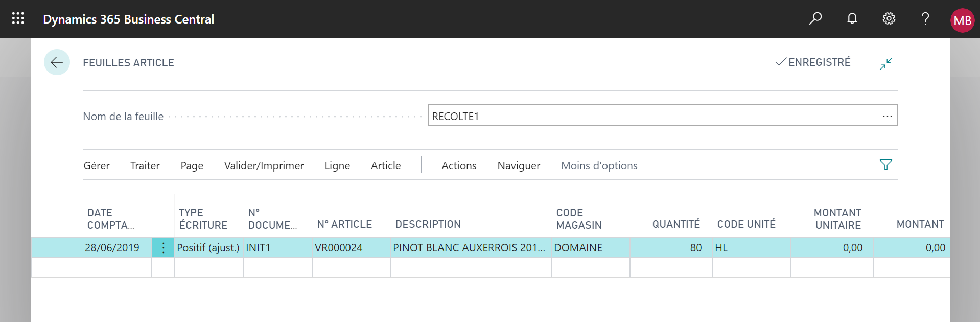
Task: Click Moins d'options link
Action: coord(599,166)
